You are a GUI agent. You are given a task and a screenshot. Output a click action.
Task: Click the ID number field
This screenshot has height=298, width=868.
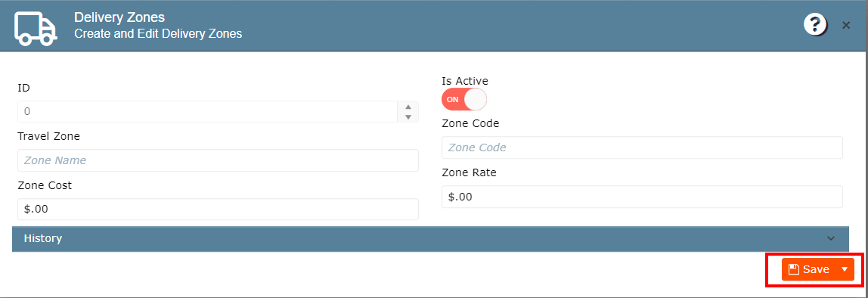click(208, 111)
